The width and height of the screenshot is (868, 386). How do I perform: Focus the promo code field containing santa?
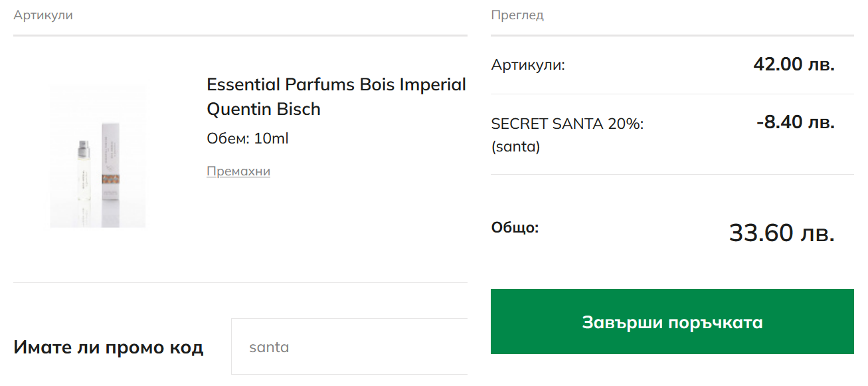349,347
